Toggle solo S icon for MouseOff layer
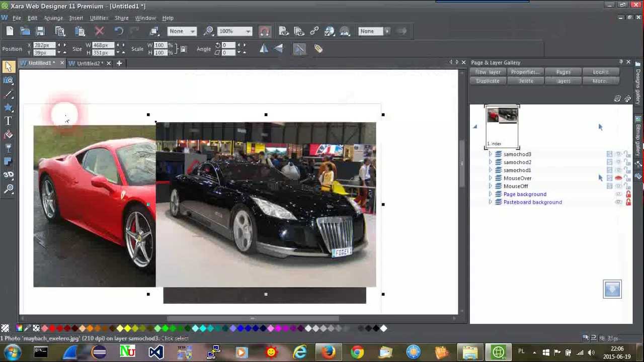The width and height of the screenshot is (644, 362). coord(609,186)
